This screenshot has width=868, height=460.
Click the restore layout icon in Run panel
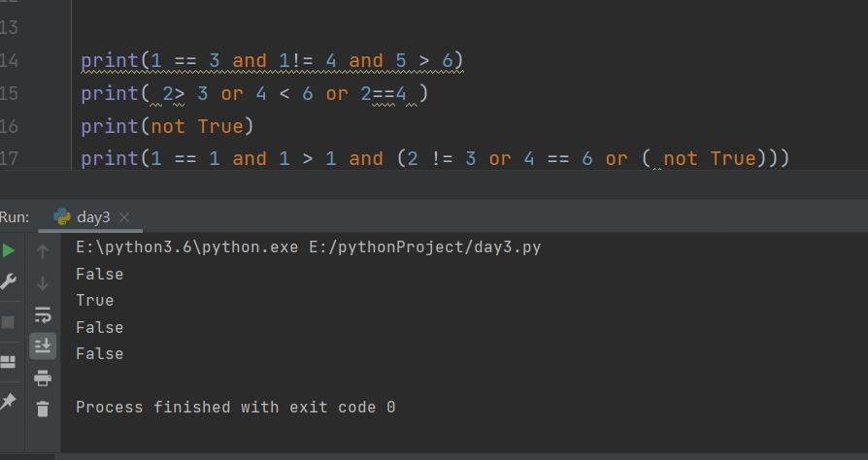click(8, 362)
